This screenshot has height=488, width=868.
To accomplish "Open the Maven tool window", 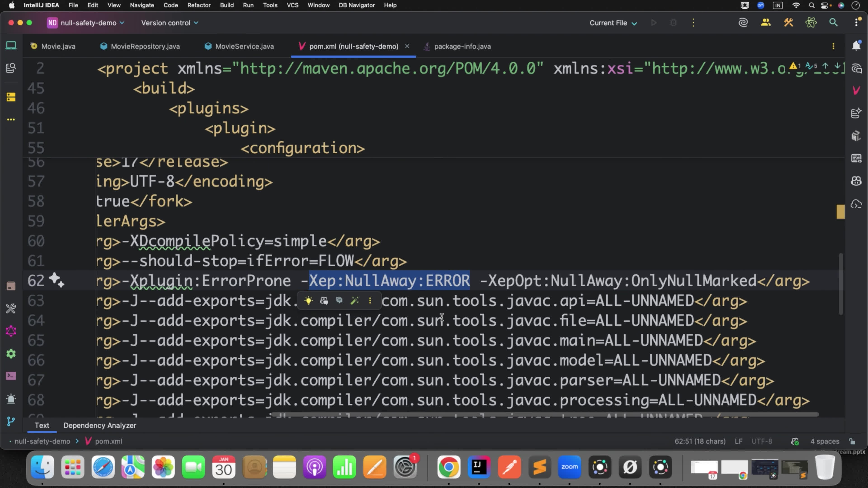I will point(856,90).
